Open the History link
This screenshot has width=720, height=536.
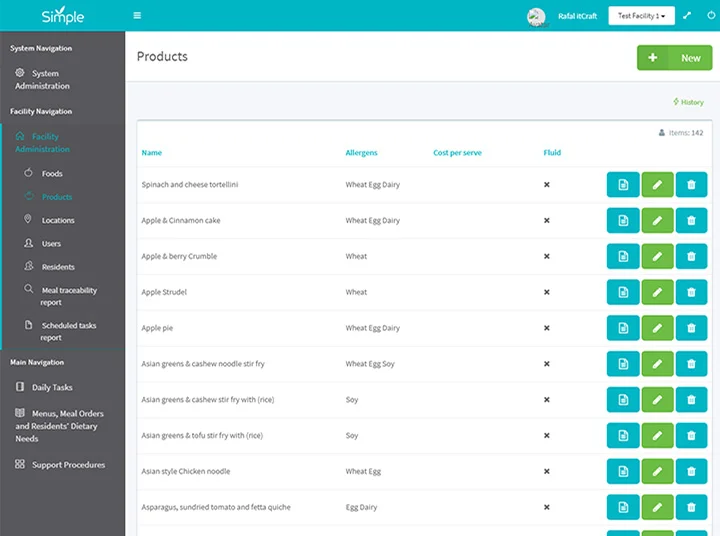(688, 102)
